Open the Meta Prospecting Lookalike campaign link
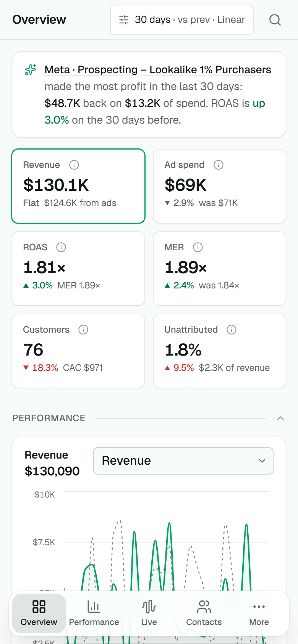Screen dimensions: 298x644 tap(158, 70)
